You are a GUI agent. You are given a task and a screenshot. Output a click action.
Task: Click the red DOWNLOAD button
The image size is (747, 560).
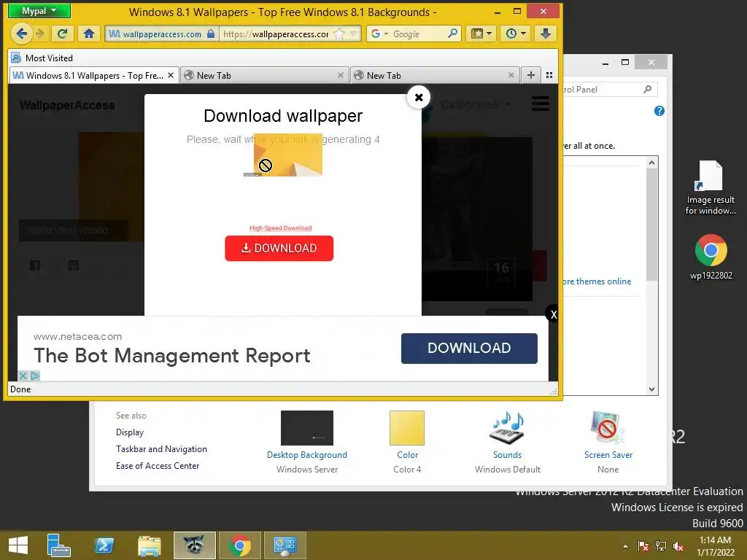pos(279,248)
